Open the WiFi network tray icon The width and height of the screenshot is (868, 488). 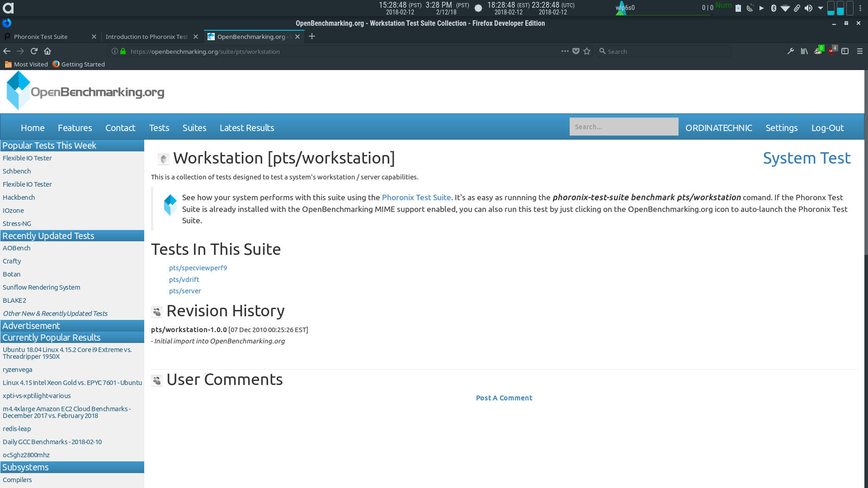coord(785,8)
